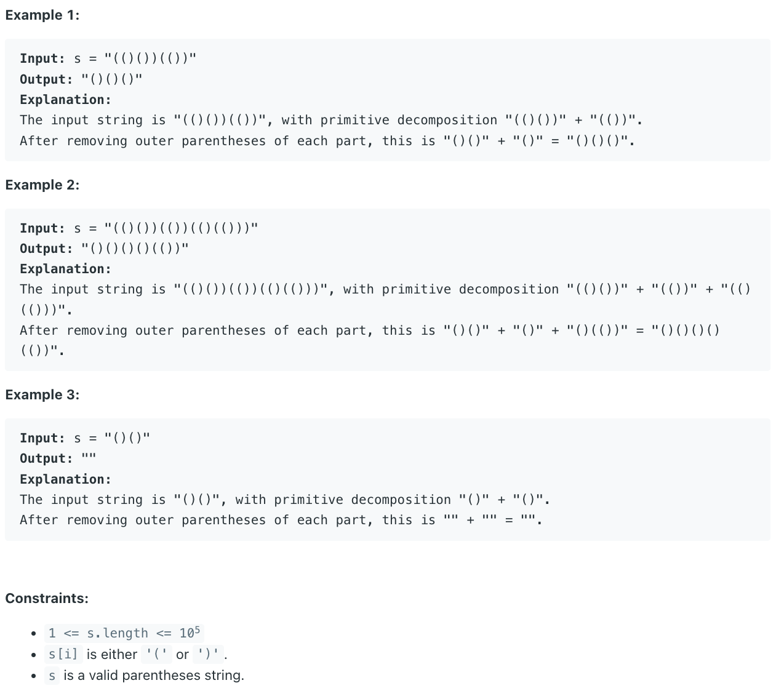This screenshot has width=784, height=699.
Task: Click the valid parentheses string constraint
Action: coord(145,675)
